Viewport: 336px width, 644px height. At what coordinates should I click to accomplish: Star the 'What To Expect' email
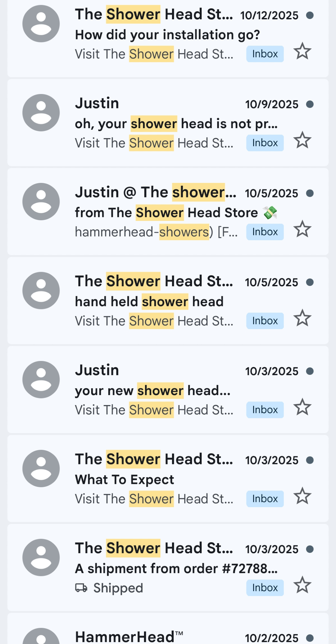point(302,496)
